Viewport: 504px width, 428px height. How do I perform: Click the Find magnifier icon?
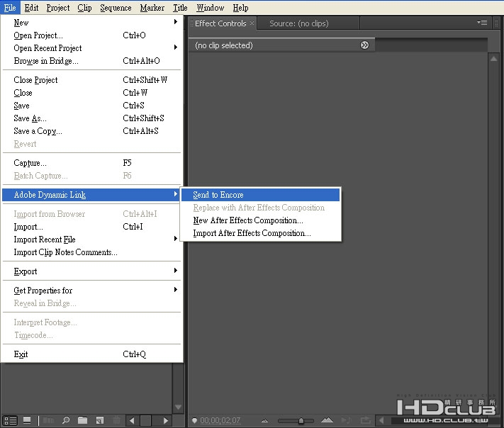pos(66,420)
